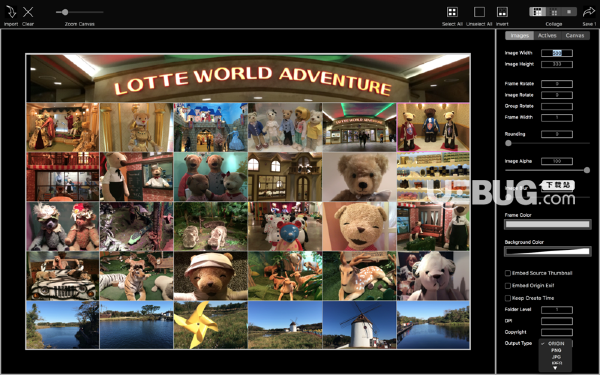Click the Clear X icon
The width and height of the screenshot is (600, 375).
(28, 12)
